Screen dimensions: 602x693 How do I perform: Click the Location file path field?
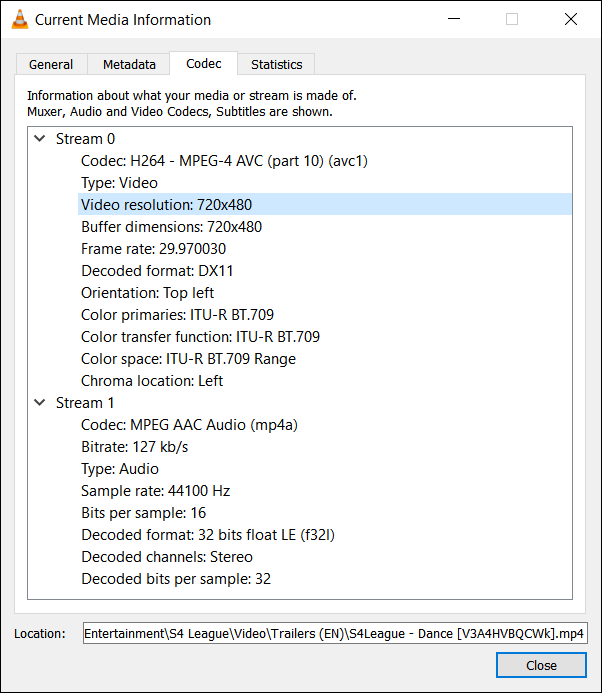point(335,633)
